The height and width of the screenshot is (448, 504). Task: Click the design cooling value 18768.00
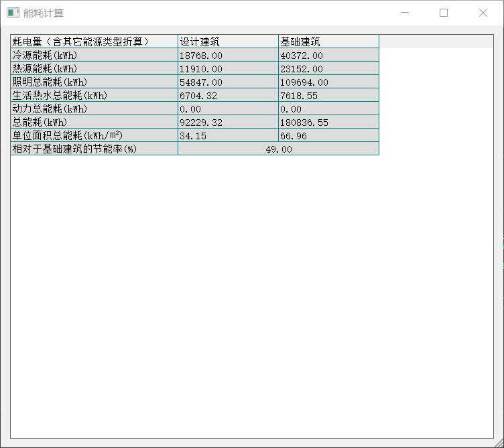[228, 55]
